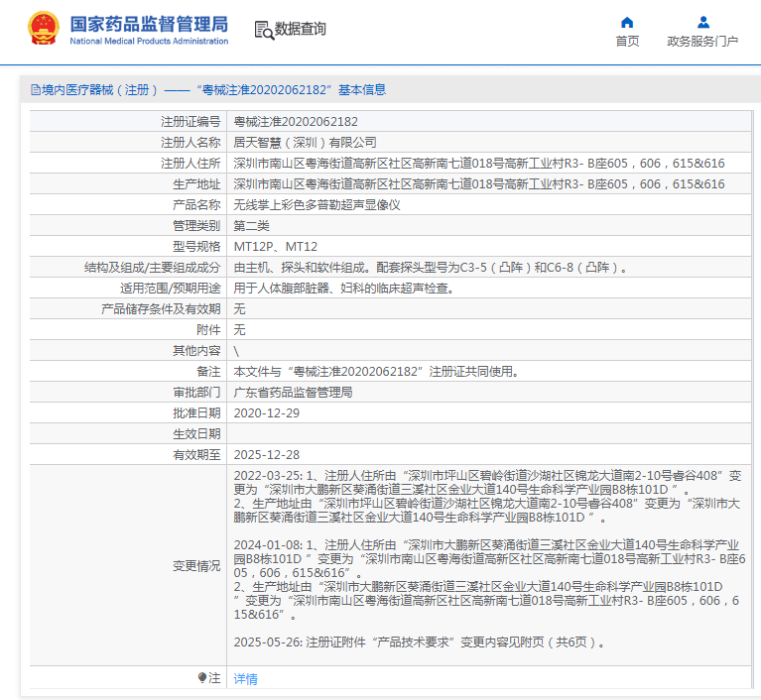Click the National Medical Products Administration subtitle
Screen dimensions: 761x700
point(149,42)
